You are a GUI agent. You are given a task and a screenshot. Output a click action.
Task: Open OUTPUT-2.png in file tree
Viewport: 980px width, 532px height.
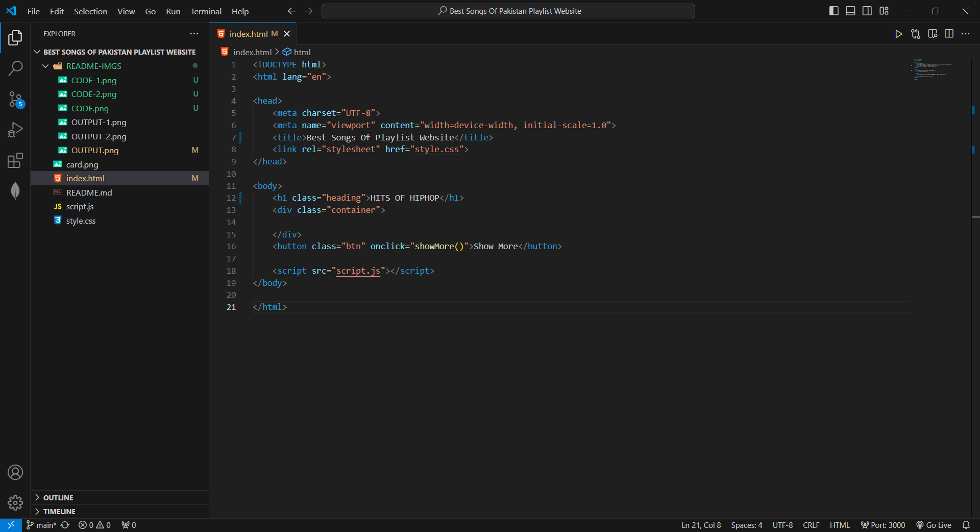120,136
